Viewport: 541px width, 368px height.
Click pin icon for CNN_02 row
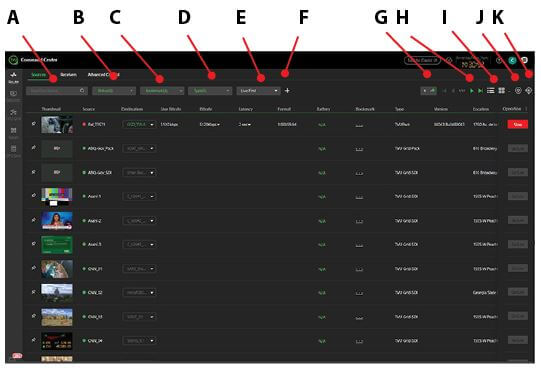[33, 292]
